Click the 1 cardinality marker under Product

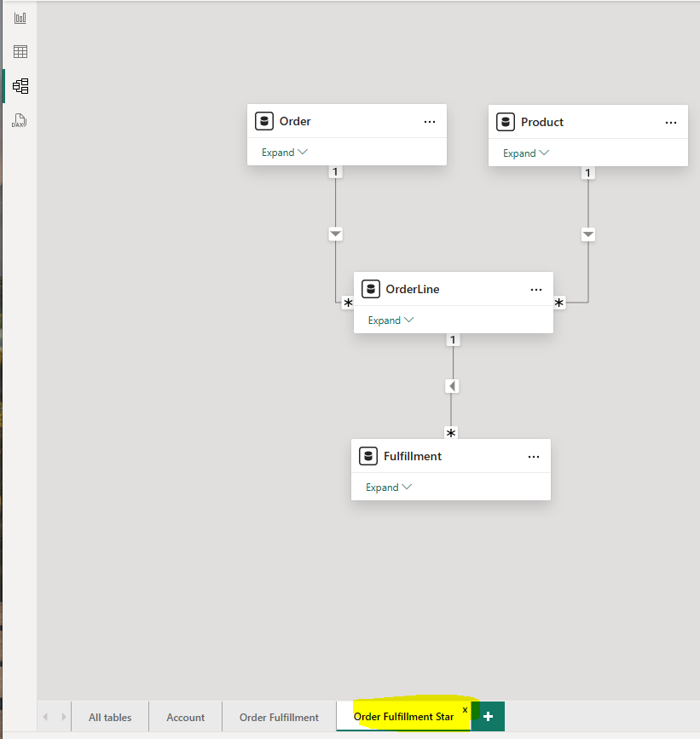587,173
